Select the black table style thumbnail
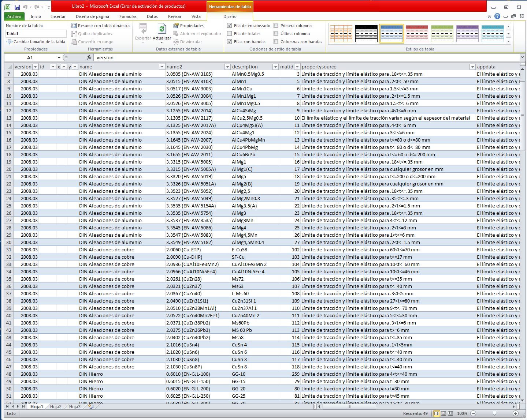The image size is (527, 420). (x=366, y=34)
